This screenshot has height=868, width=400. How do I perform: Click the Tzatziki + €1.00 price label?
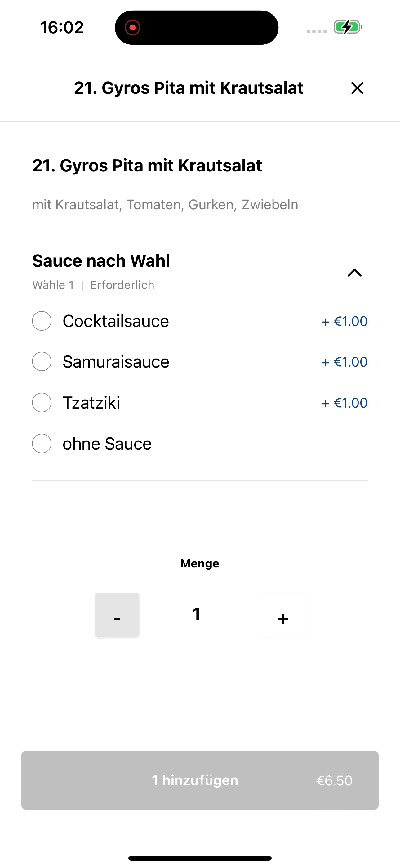(344, 403)
